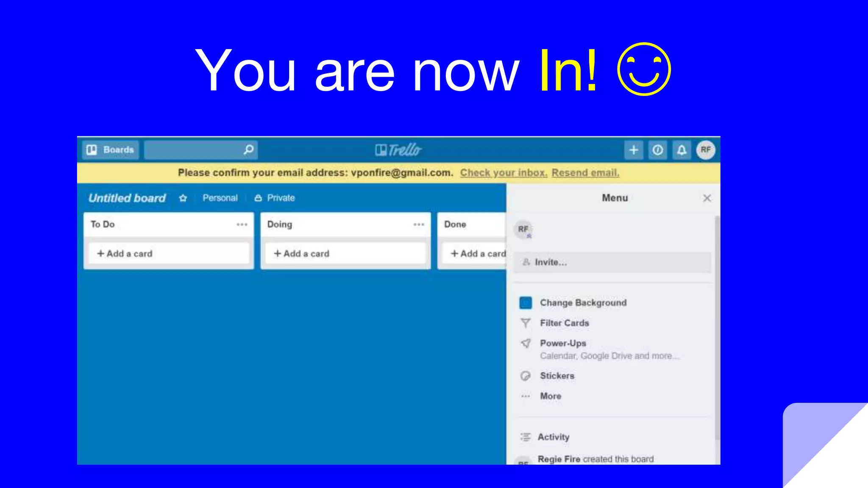The width and height of the screenshot is (868, 488).
Task: Click the Menu panel scrollbar
Action: pyautogui.click(x=717, y=328)
